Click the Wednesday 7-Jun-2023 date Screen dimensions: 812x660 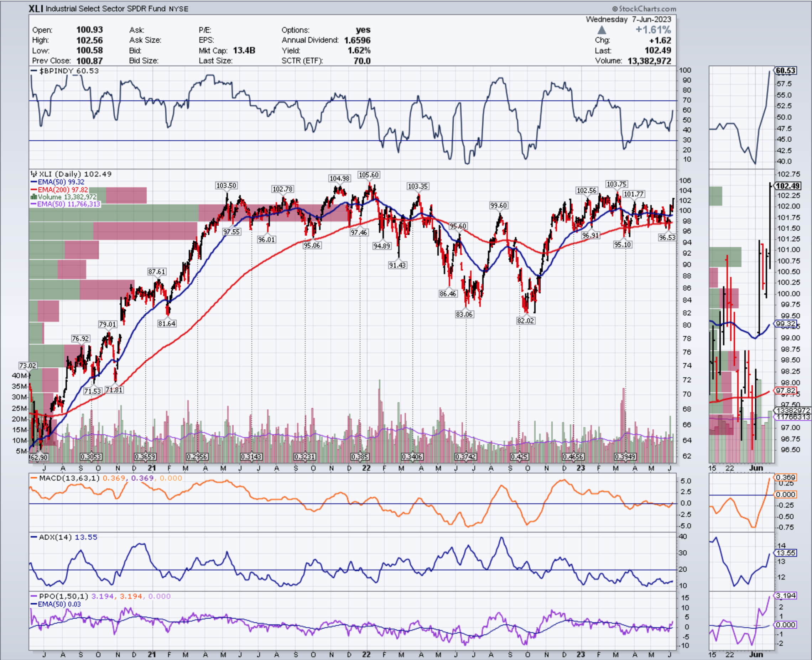[x=628, y=19]
